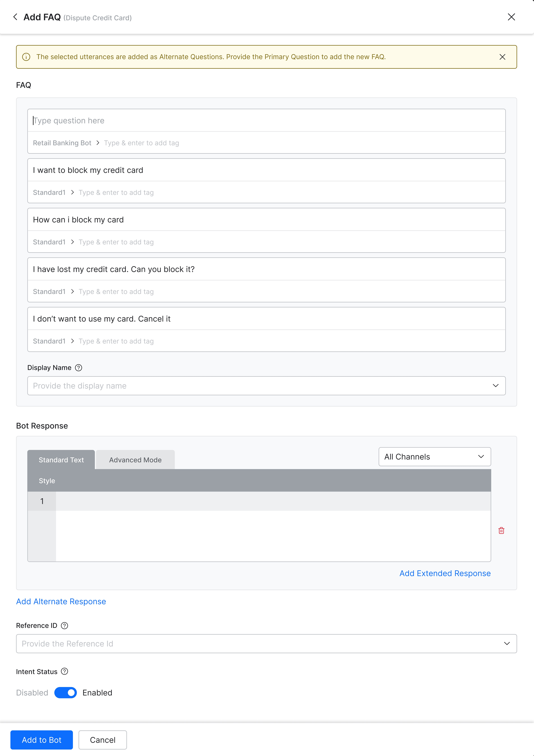Delete the bot response with trash icon

click(x=501, y=530)
